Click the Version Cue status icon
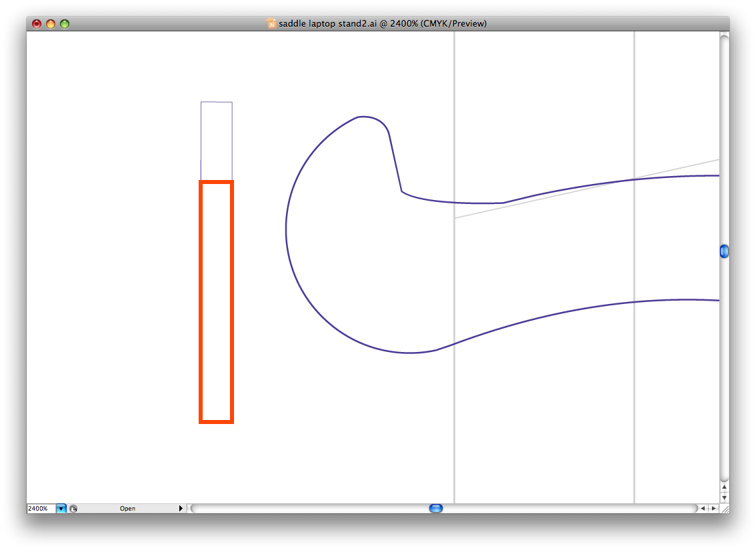Viewport: 756px width, 550px height. pos(73,509)
